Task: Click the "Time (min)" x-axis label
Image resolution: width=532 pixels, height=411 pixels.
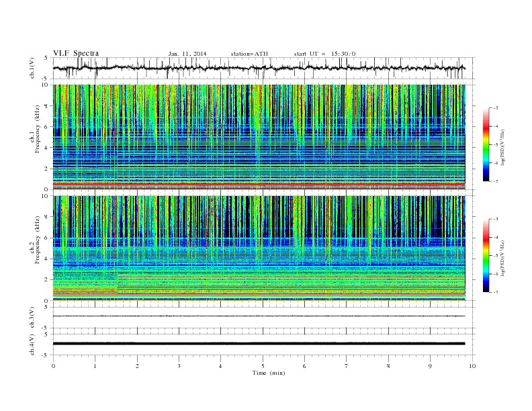Action: [269, 373]
